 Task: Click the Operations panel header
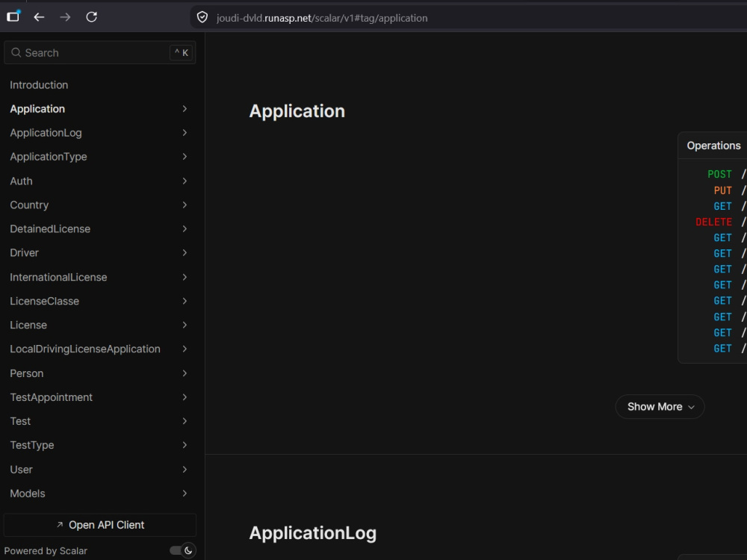[713, 146]
